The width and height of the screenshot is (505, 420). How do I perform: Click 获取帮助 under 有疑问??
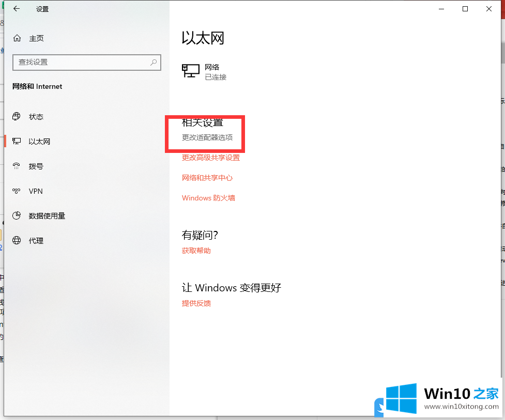(196, 251)
